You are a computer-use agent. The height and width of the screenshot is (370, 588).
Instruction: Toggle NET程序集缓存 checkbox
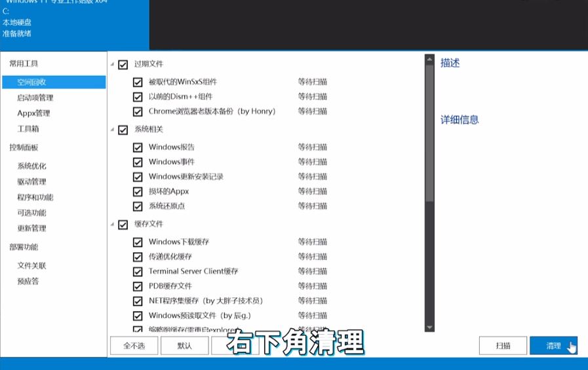[138, 301]
